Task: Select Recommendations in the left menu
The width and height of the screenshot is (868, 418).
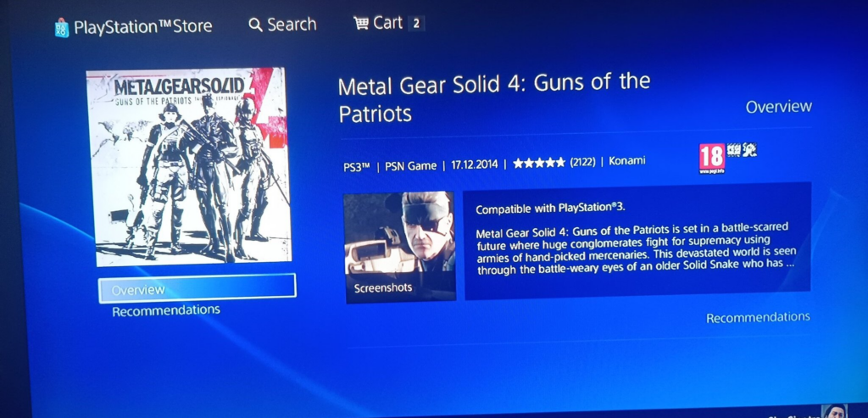Action: [166, 310]
